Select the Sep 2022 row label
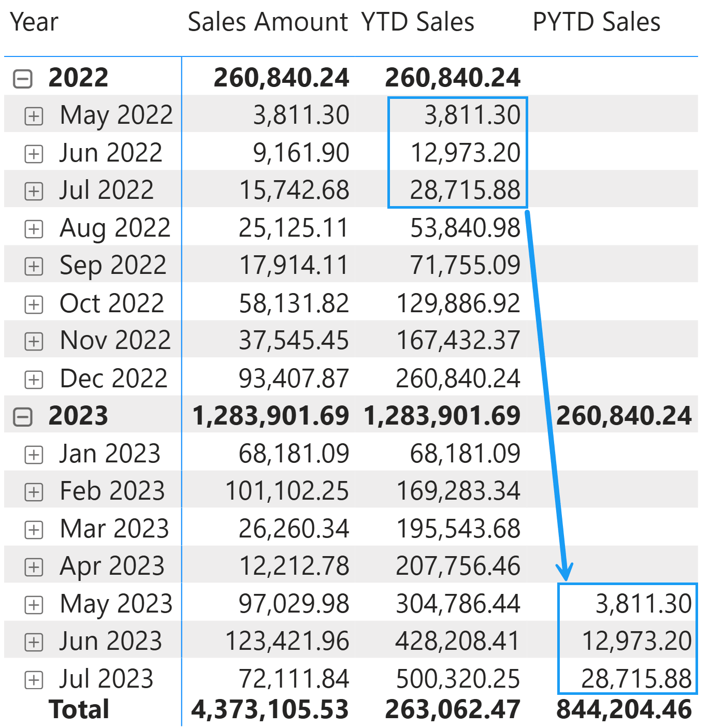Viewport: 710px width, 728px height. click(113, 266)
